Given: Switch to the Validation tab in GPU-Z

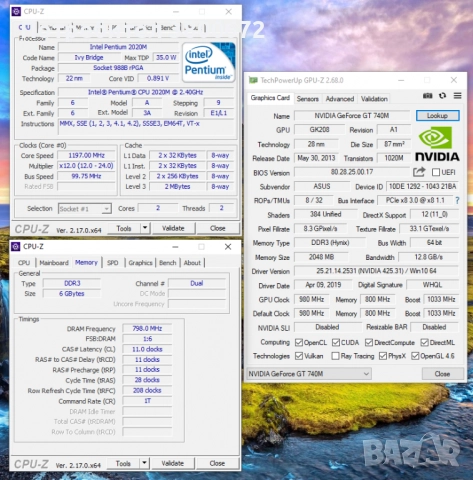Looking at the screenshot, I should click(x=374, y=99).
